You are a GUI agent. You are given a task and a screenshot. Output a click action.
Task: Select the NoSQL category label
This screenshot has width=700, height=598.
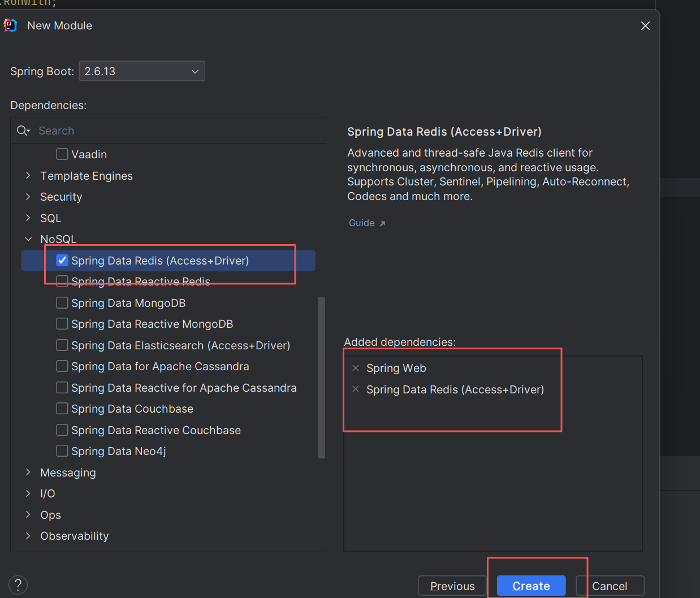[58, 239]
